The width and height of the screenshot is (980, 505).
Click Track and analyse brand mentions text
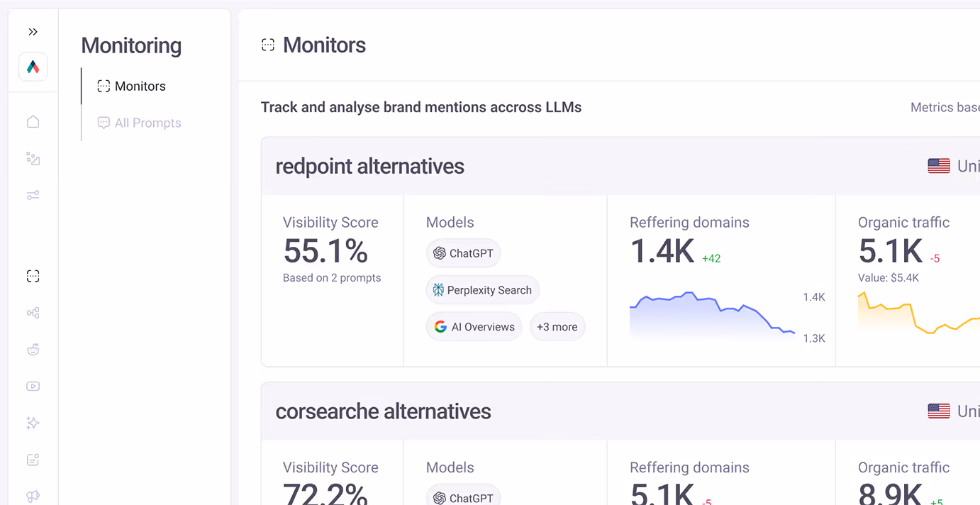421,108
